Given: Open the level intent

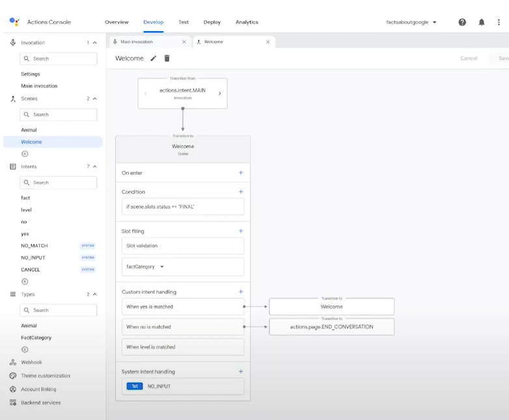Looking at the screenshot, I should click(x=26, y=210).
